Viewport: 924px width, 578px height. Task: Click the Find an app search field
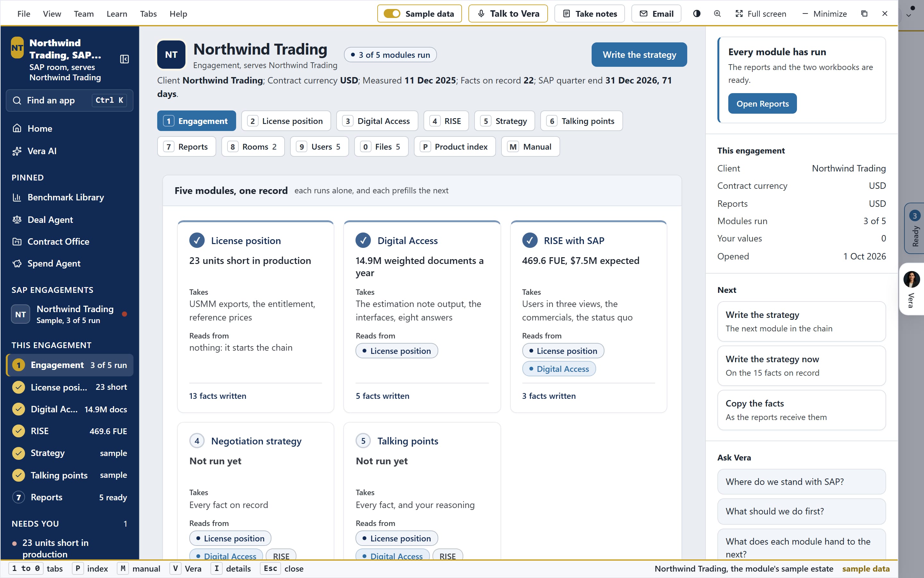tap(70, 100)
